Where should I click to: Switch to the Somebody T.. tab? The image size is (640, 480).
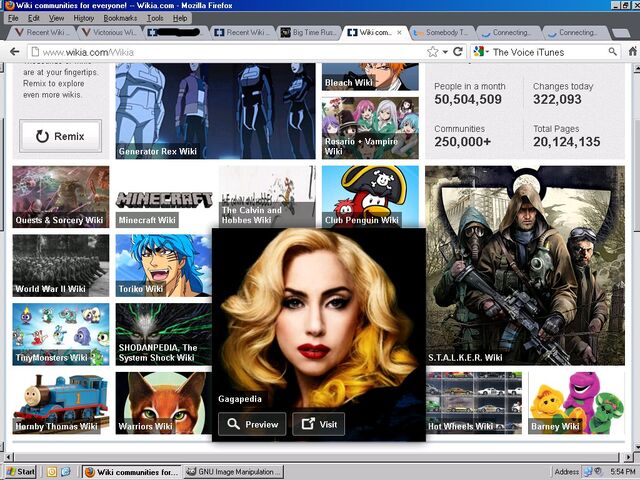443,32
